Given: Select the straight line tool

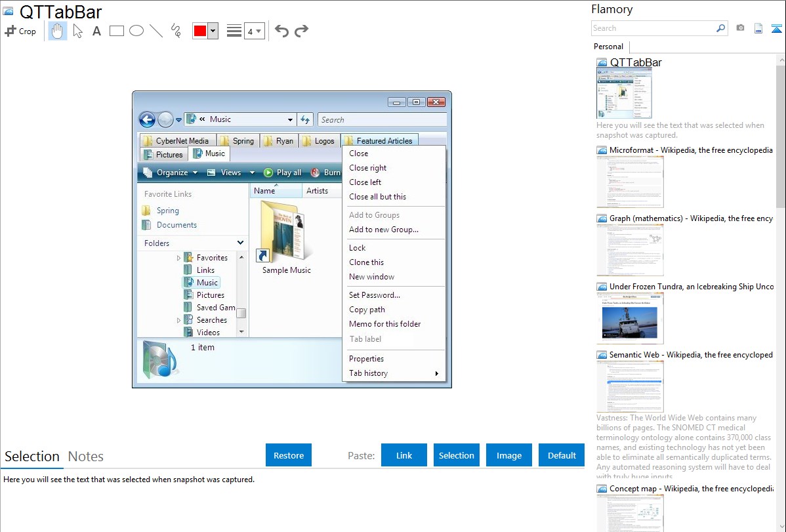Looking at the screenshot, I should pos(156,31).
